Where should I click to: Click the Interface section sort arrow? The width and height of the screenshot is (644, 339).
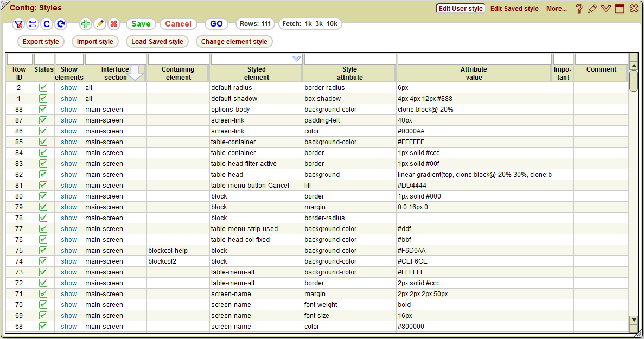click(135, 73)
